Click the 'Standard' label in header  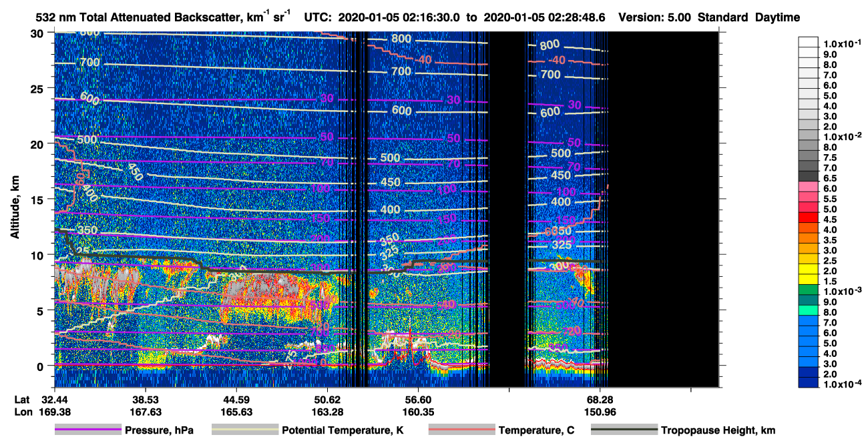point(723,17)
